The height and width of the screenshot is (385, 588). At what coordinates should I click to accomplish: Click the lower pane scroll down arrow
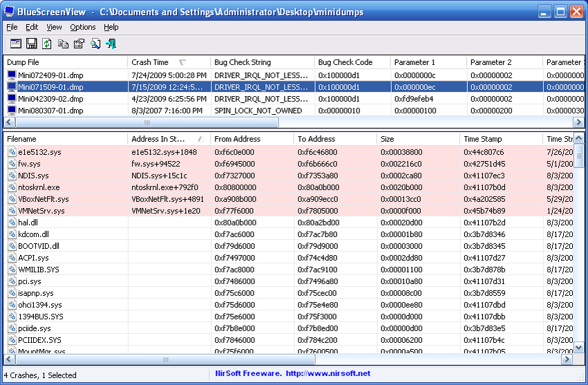point(579,349)
